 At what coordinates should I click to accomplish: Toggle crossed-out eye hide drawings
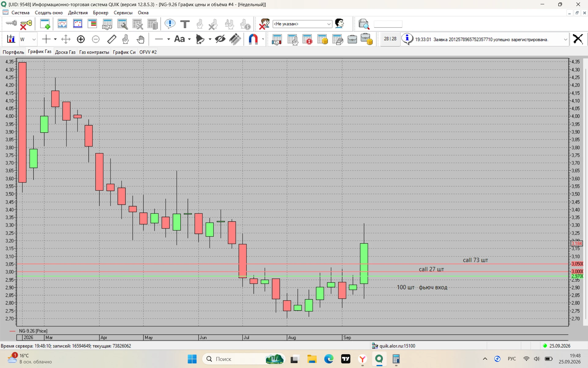tap(220, 39)
